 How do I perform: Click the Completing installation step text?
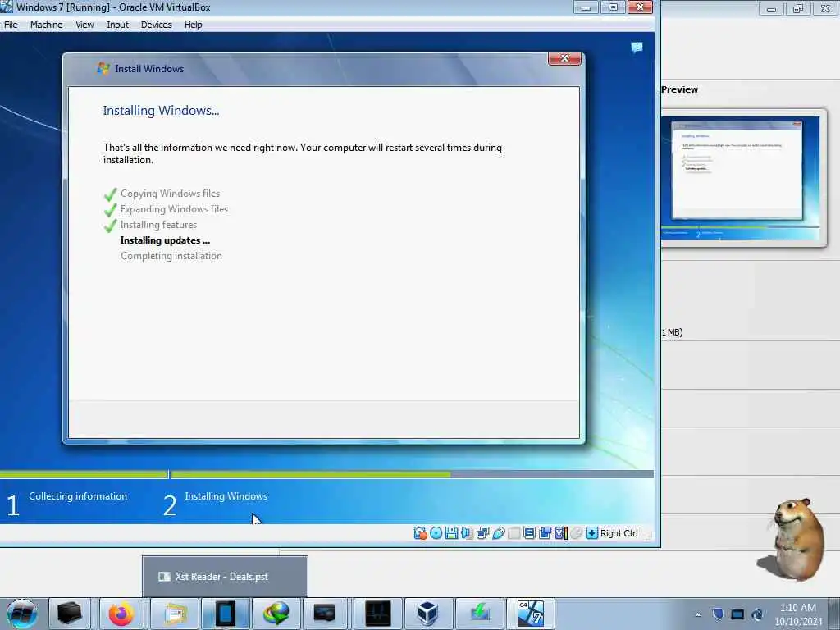click(x=171, y=256)
